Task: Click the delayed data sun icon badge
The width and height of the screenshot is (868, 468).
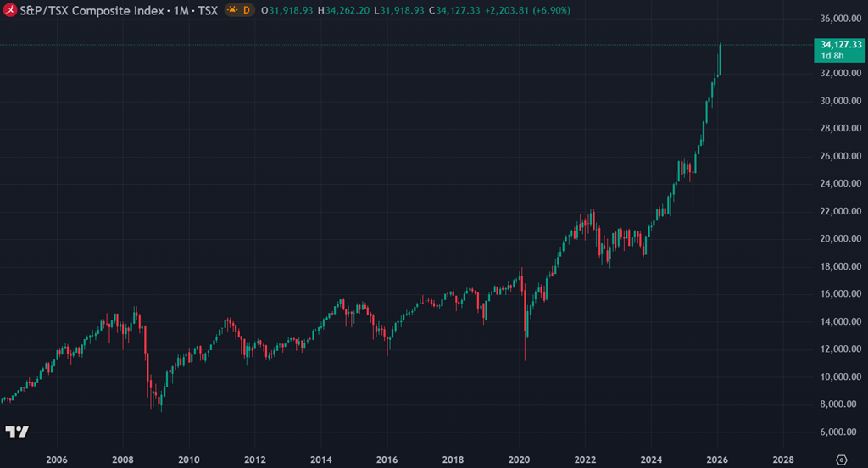Action: (x=231, y=10)
